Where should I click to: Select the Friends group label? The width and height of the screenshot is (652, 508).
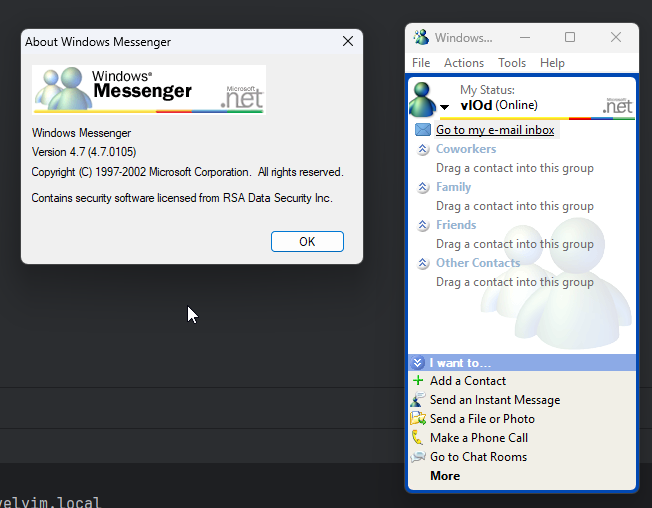click(x=456, y=225)
